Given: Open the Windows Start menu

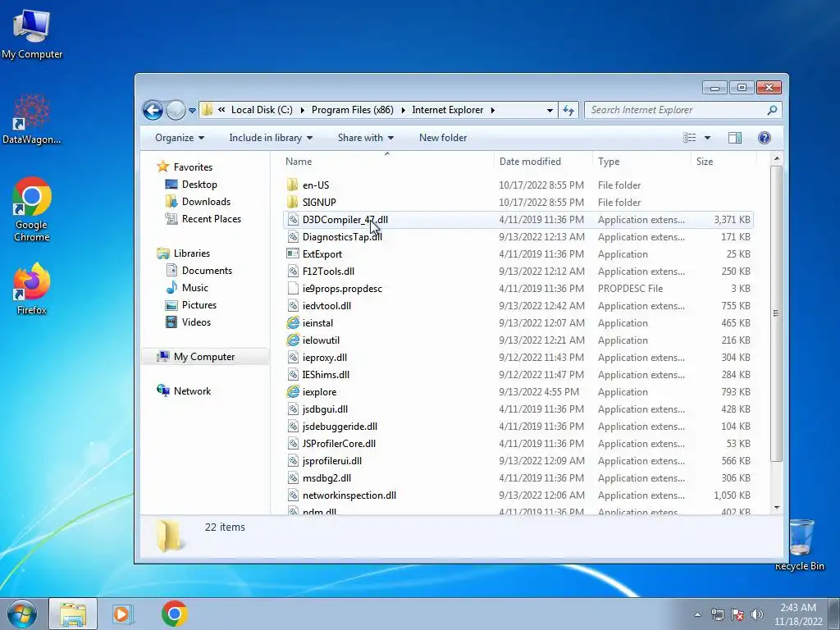Looking at the screenshot, I should [x=22, y=614].
